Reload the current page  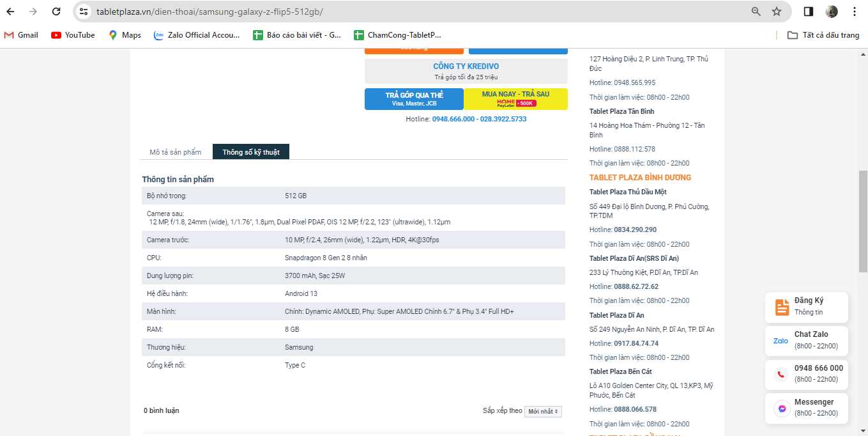(x=56, y=12)
